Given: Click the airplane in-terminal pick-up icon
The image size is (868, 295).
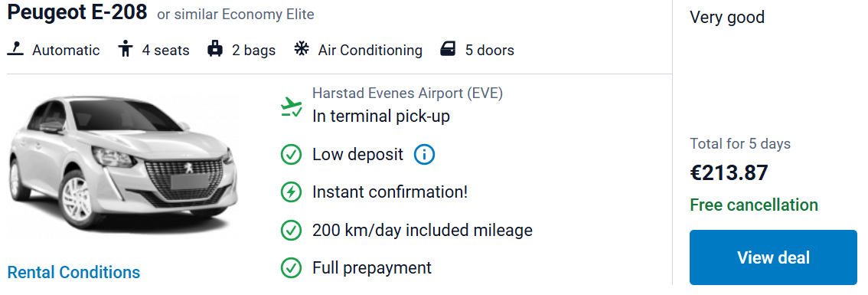Looking at the screenshot, I should coord(291,107).
